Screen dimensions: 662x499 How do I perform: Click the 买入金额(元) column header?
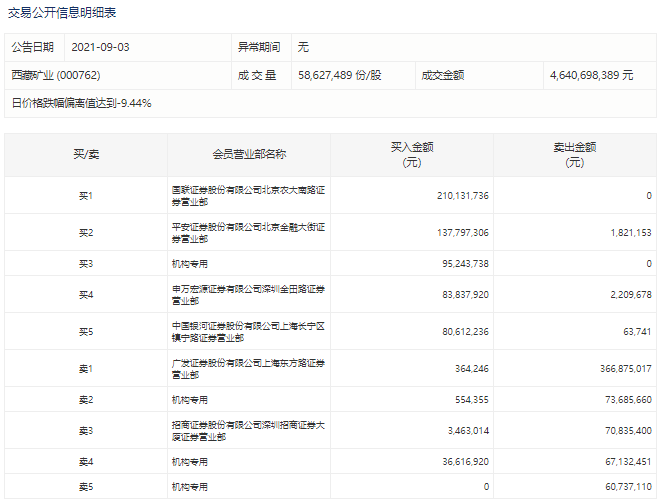(412, 155)
